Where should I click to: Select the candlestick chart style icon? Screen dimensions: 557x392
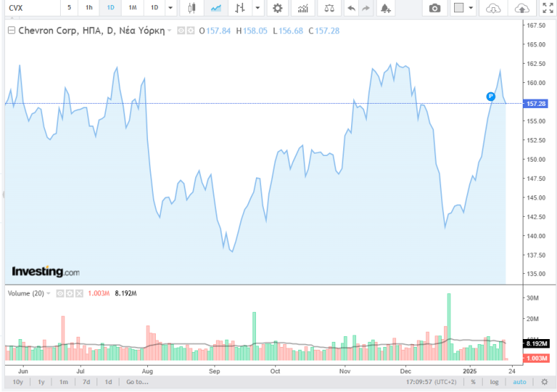(192, 8)
